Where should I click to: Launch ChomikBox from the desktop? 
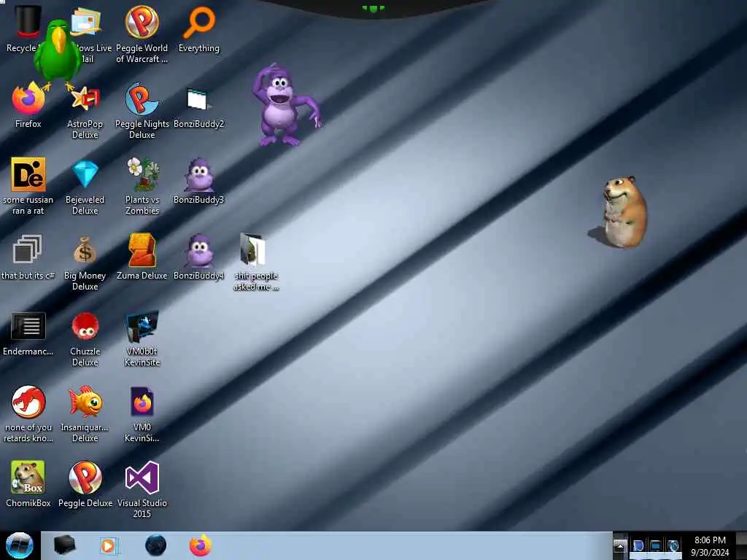[28, 477]
